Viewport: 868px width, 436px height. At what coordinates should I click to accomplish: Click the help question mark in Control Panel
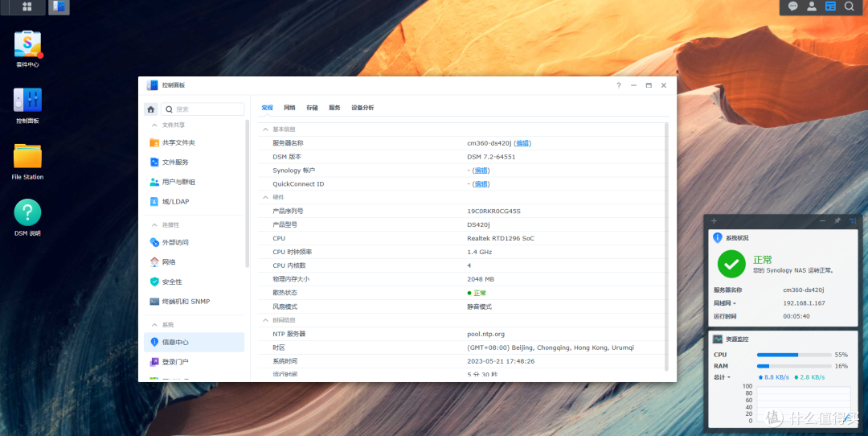[x=619, y=85]
